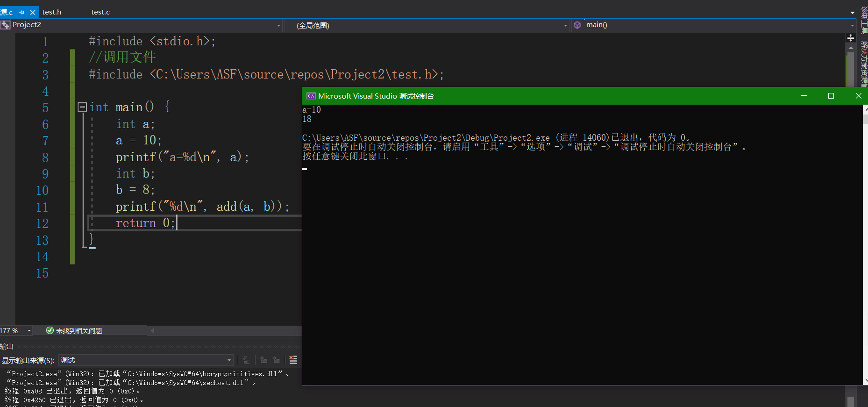
Task: Click the 输出 panel title
Action: [7, 346]
